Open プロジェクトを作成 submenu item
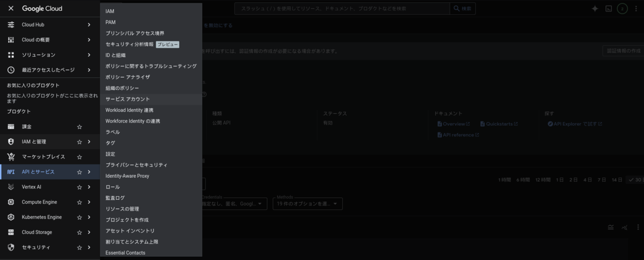 pos(151,220)
